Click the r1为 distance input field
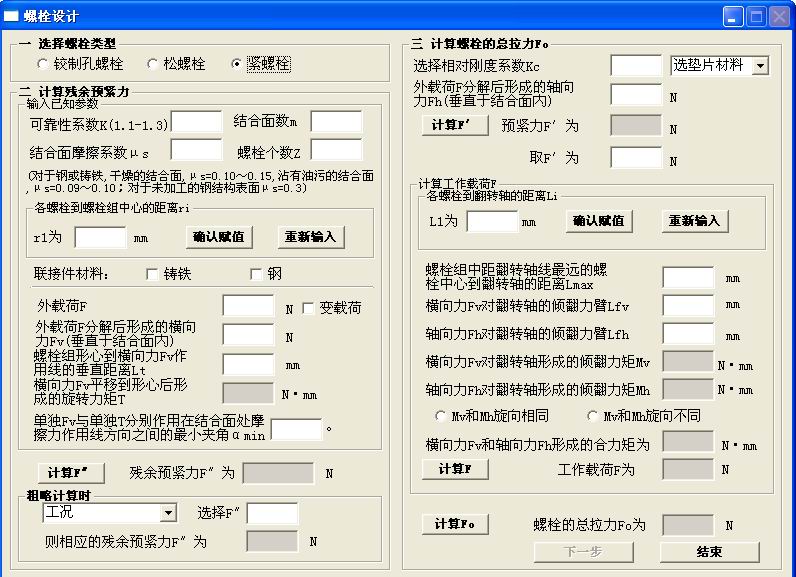 101,237
